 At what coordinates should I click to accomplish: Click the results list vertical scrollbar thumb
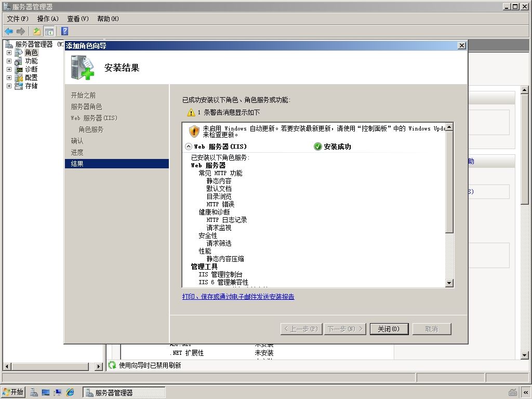click(449, 182)
